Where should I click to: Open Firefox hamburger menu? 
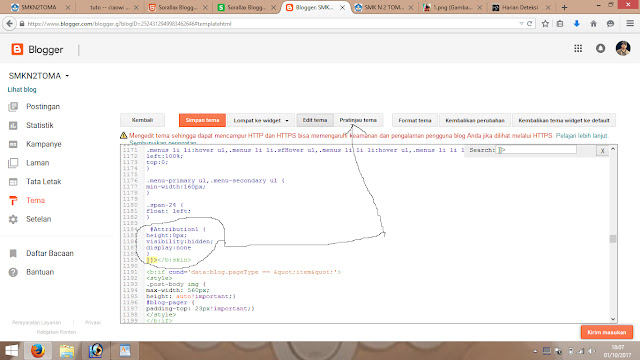coord(630,23)
